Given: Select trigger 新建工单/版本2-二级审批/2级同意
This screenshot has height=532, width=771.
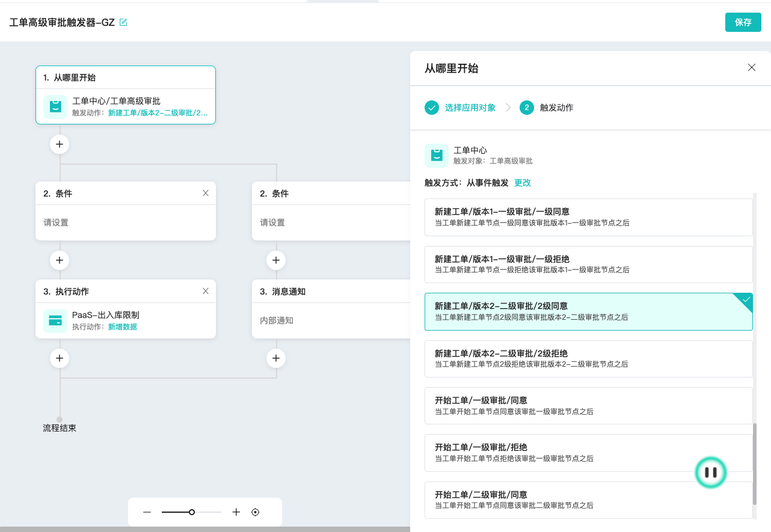Looking at the screenshot, I should [589, 311].
